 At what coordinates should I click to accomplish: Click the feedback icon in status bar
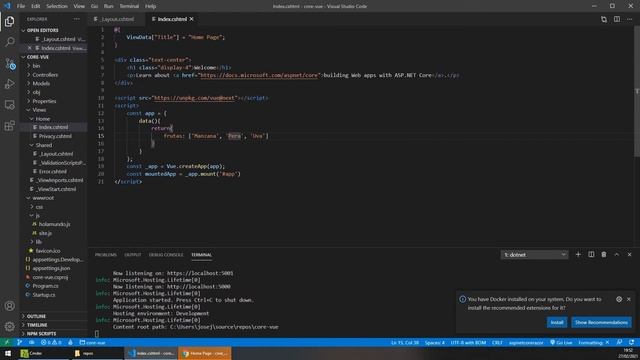[620, 342]
